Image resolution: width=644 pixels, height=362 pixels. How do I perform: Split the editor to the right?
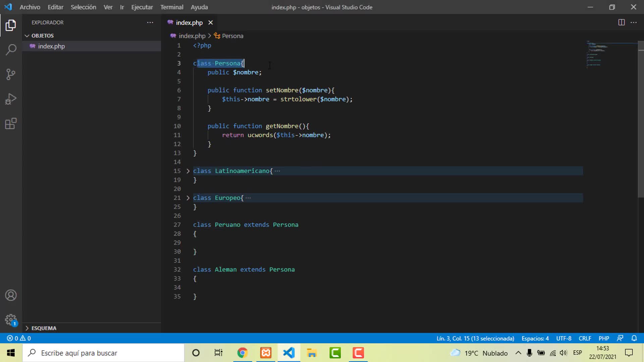coord(621,22)
